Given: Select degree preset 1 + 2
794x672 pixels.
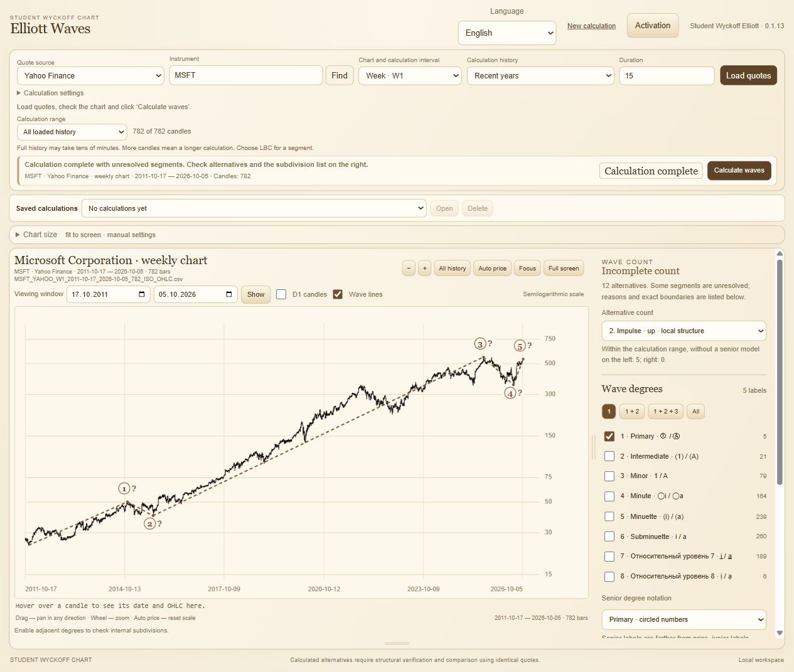Looking at the screenshot, I should pos(632,412).
